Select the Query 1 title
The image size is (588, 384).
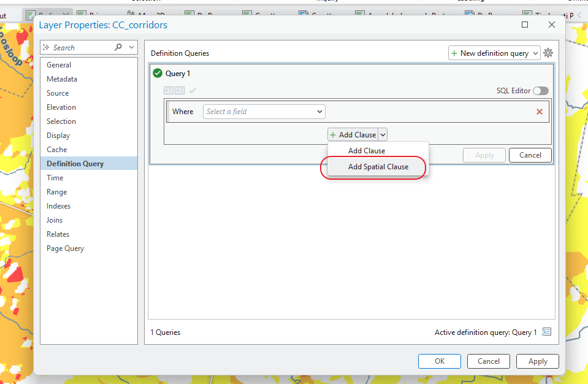(178, 74)
